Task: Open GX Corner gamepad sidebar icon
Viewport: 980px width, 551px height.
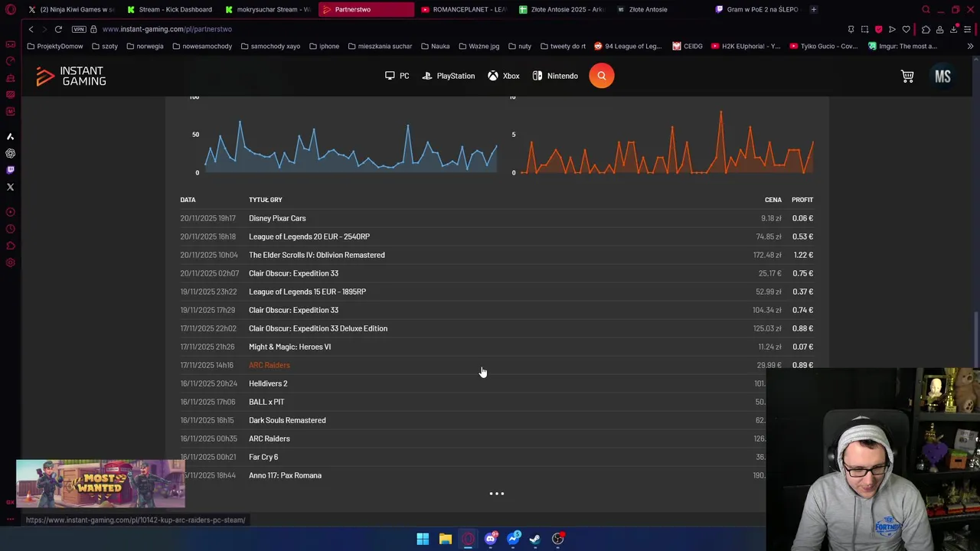Action: [10, 44]
